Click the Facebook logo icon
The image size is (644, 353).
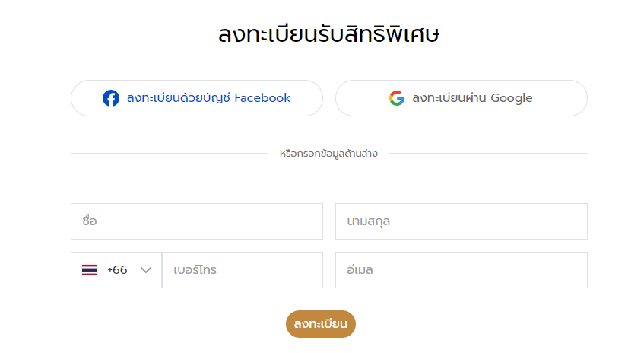click(111, 98)
